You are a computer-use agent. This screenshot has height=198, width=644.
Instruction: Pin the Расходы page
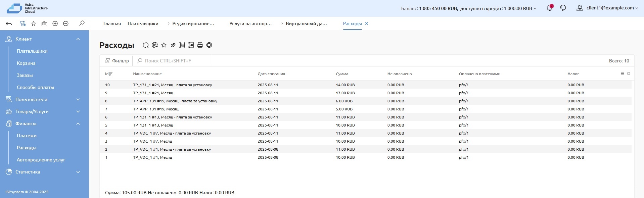pos(173,45)
